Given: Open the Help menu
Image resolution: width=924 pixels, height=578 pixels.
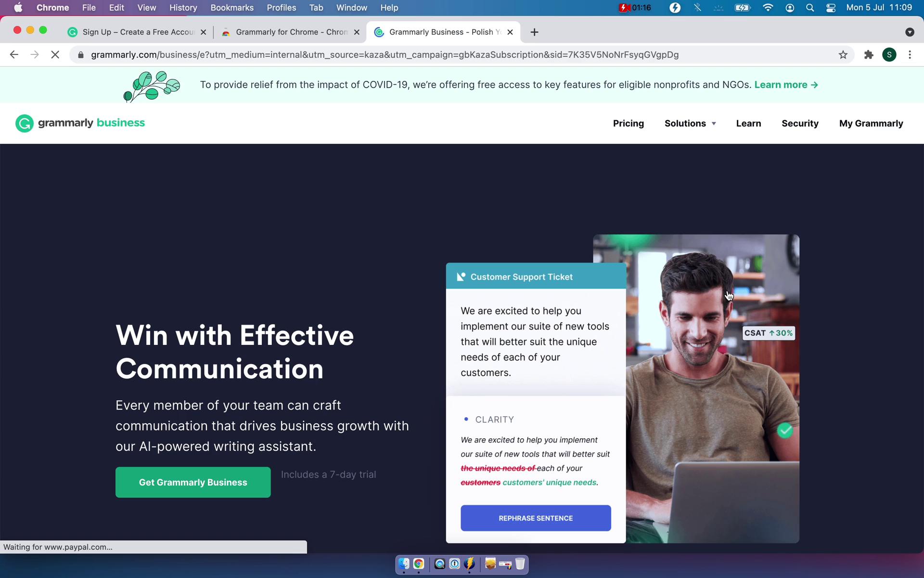Looking at the screenshot, I should (x=389, y=8).
